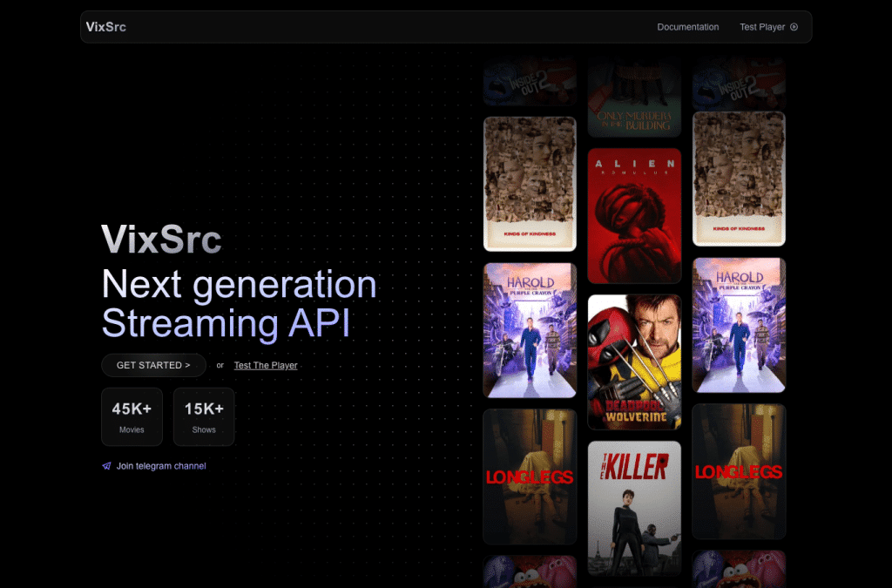Follow the Test The Player link
The width and height of the screenshot is (892, 588).
266,365
